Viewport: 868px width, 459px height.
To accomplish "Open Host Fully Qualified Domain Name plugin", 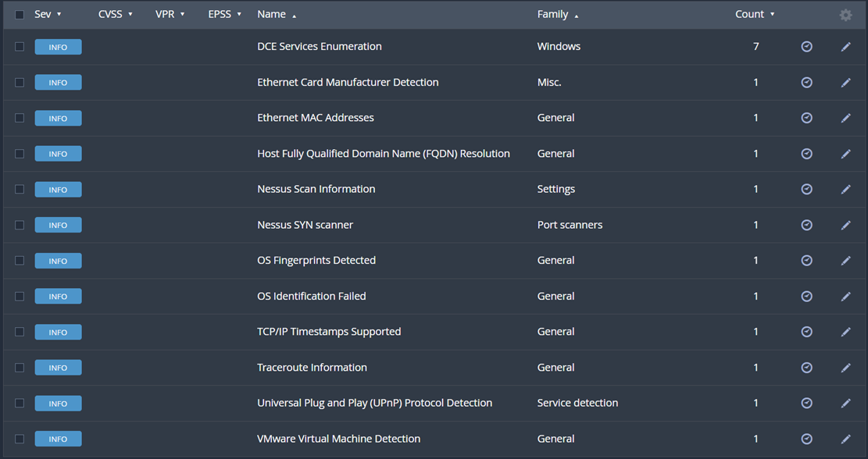I will (383, 154).
